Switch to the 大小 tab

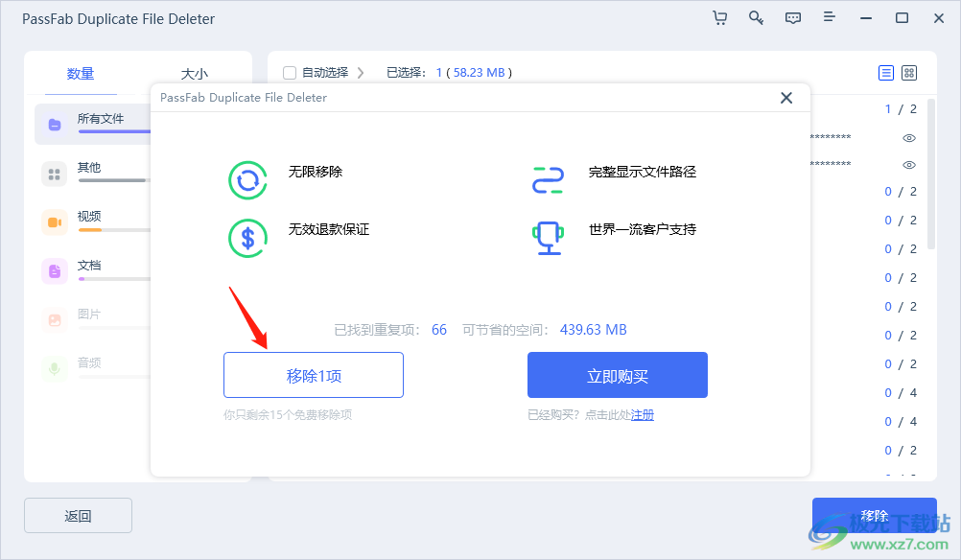pyautogui.click(x=195, y=74)
